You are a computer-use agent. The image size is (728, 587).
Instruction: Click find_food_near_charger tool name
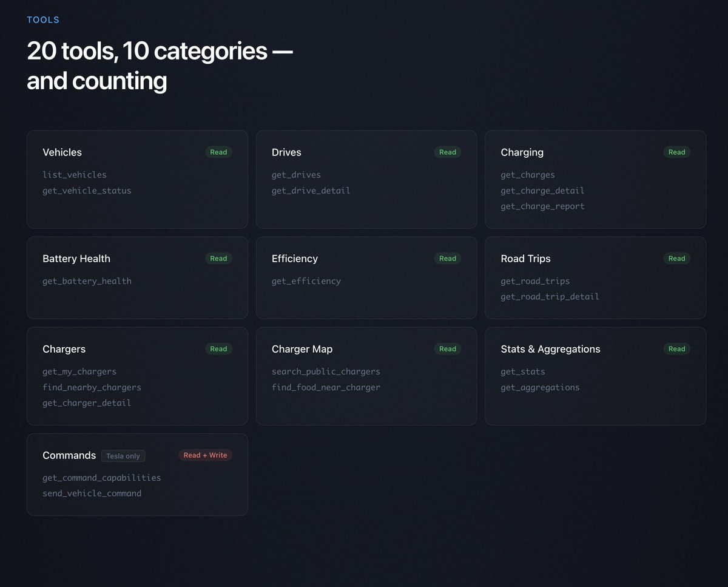[x=326, y=387]
